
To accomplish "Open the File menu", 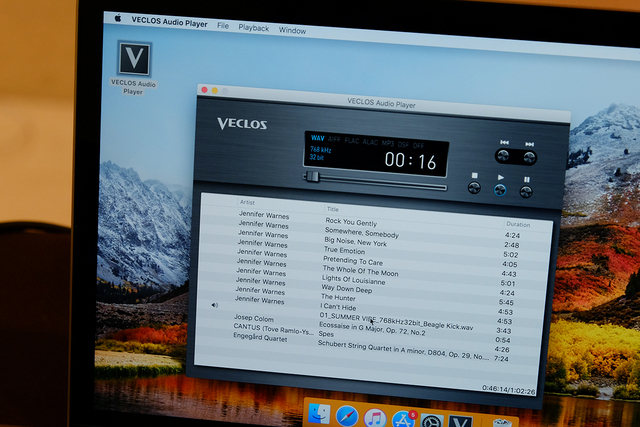I will 223,26.
